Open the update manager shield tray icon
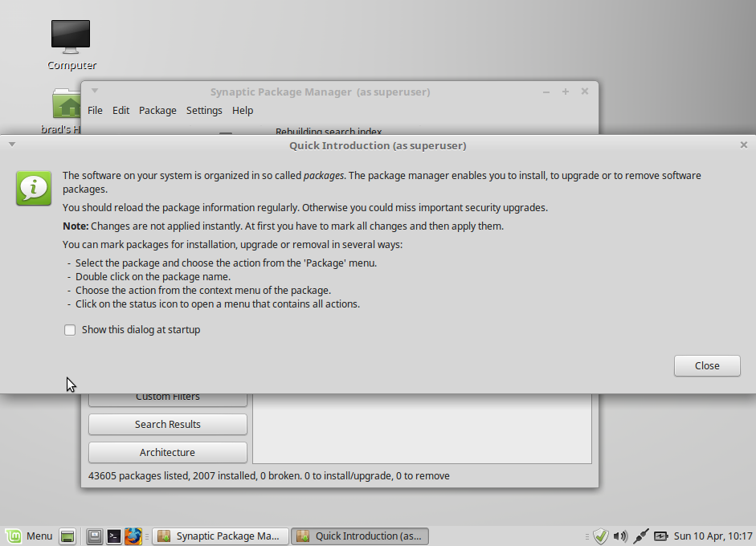This screenshot has height=546, width=756. [x=601, y=536]
